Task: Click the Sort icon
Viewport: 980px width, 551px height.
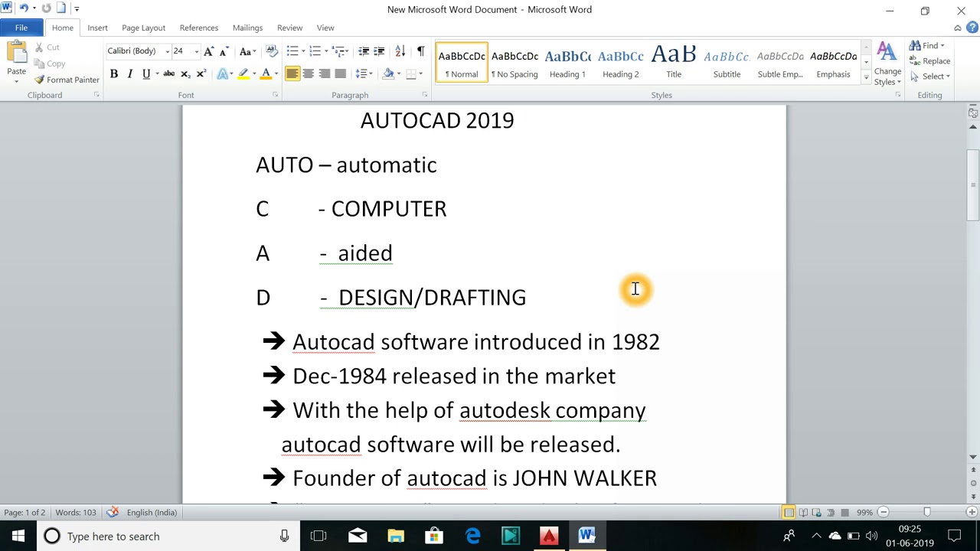Action: click(x=400, y=51)
